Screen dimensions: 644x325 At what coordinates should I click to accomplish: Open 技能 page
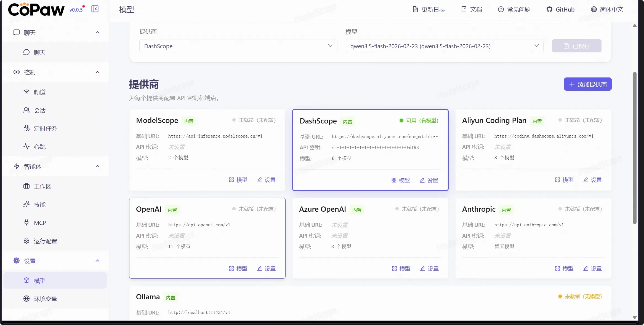[55, 205]
